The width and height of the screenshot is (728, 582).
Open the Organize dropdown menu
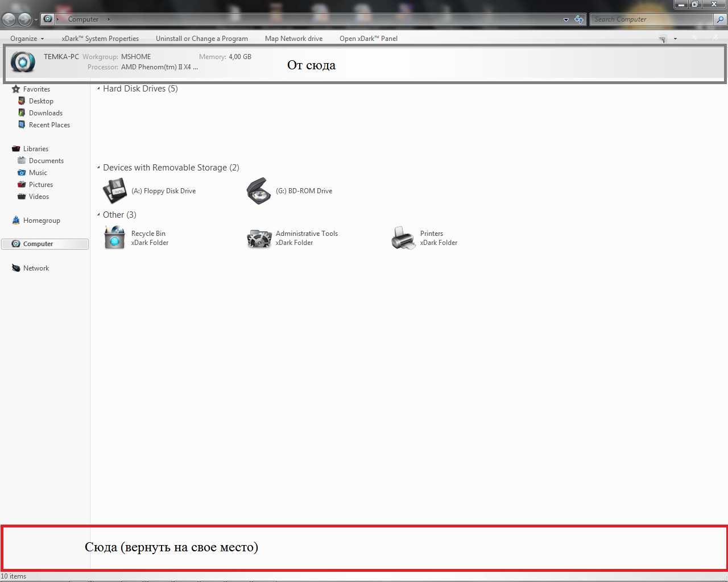27,39
